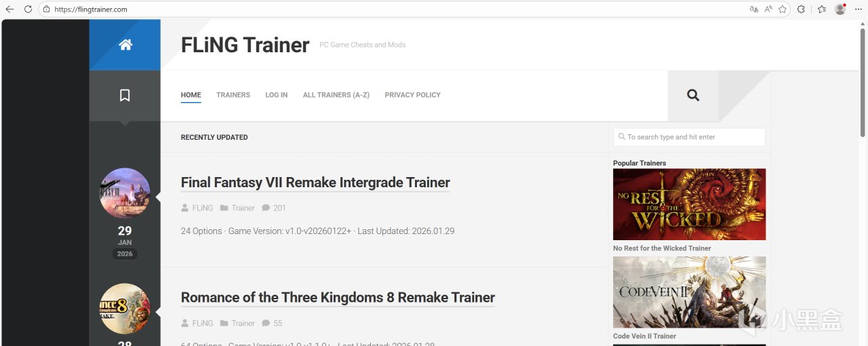Open Romance of the Three Kingdoms 8 Remake Trainer post

tap(338, 297)
